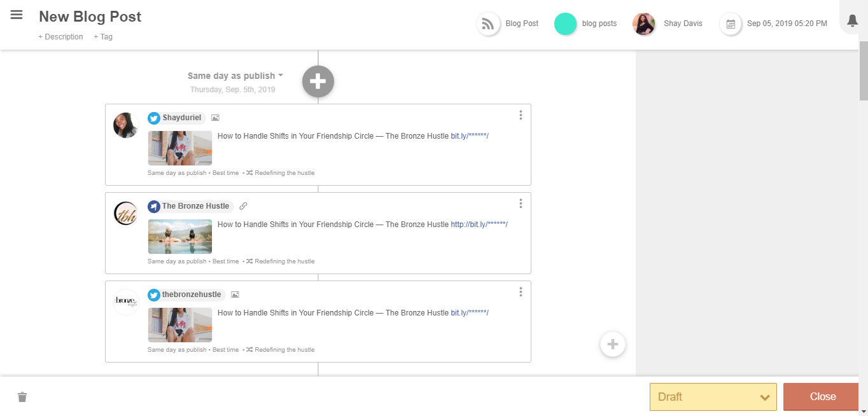Click link icon next to The Bronze Hustle
The height and width of the screenshot is (416, 868).
[243, 206]
